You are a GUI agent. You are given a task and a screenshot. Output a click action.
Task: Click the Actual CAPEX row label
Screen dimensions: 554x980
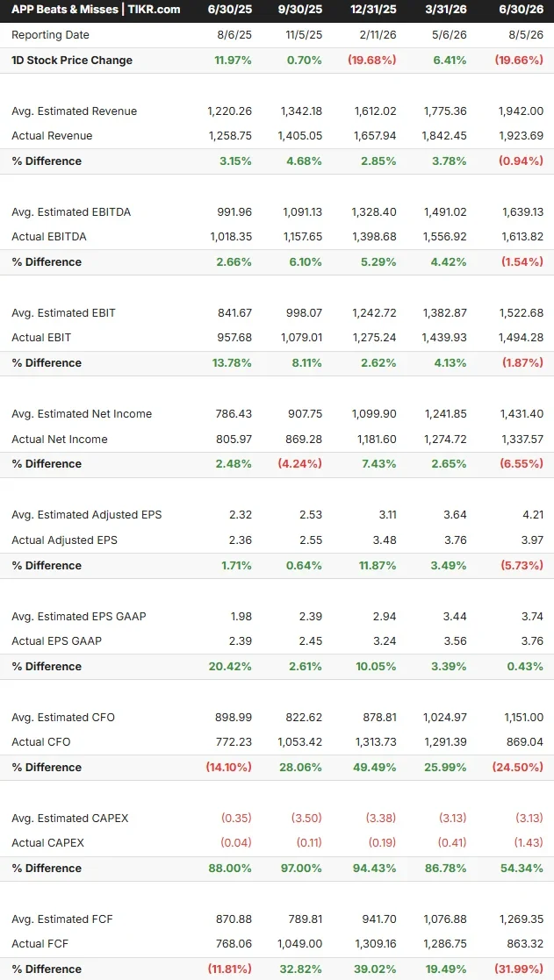tap(47, 843)
